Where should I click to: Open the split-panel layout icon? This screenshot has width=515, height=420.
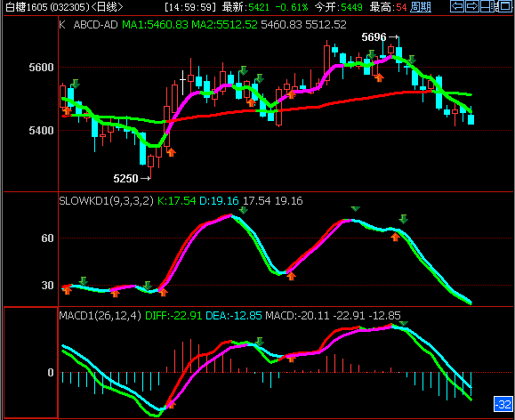(487, 6)
